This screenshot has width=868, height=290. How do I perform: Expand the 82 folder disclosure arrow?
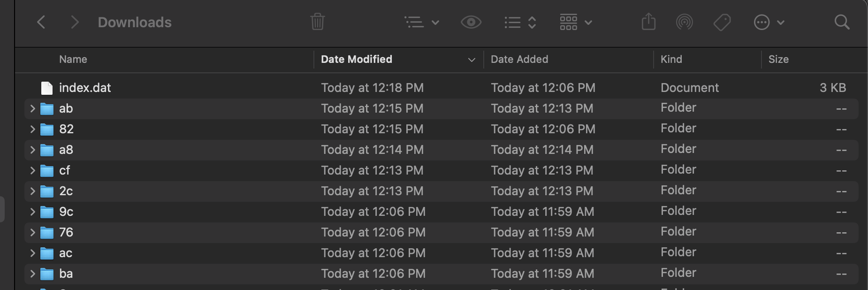32,129
